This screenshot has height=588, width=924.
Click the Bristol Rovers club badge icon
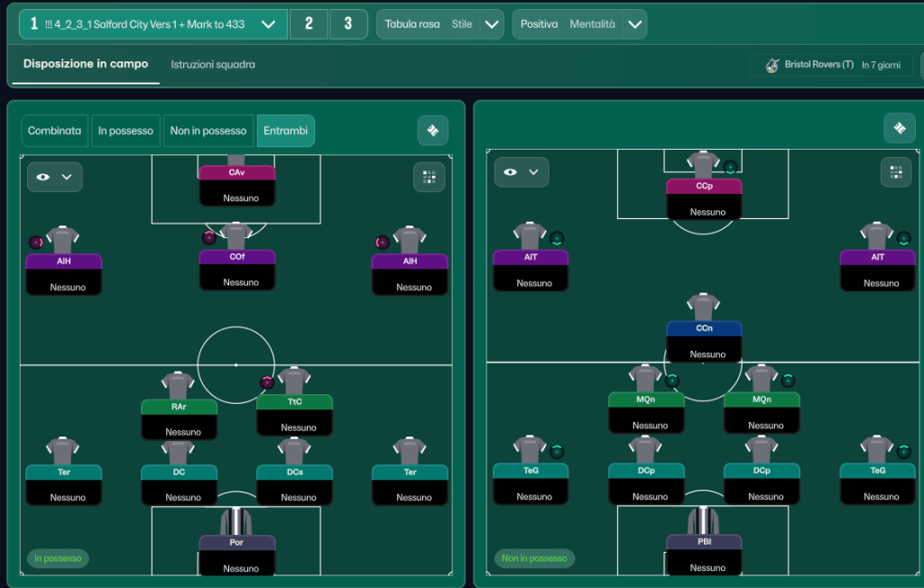tap(772, 65)
